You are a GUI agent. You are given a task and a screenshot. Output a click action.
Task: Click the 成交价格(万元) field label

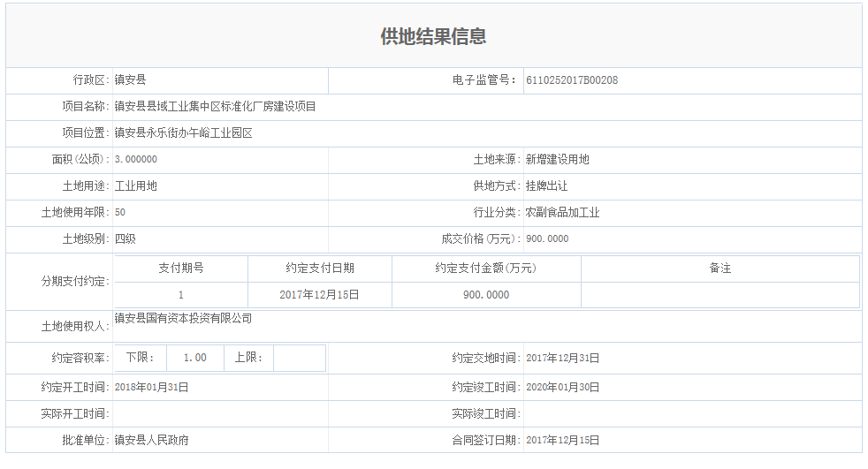point(481,239)
